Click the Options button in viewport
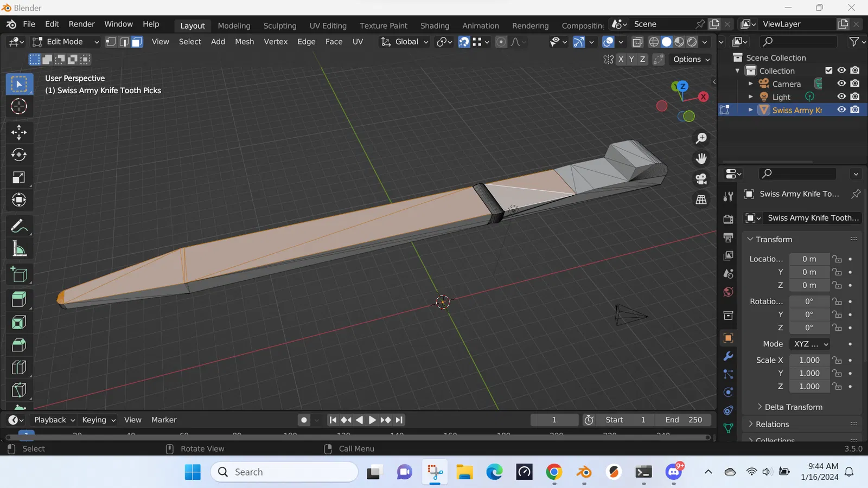Image resolution: width=868 pixels, height=488 pixels. pos(691,59)
